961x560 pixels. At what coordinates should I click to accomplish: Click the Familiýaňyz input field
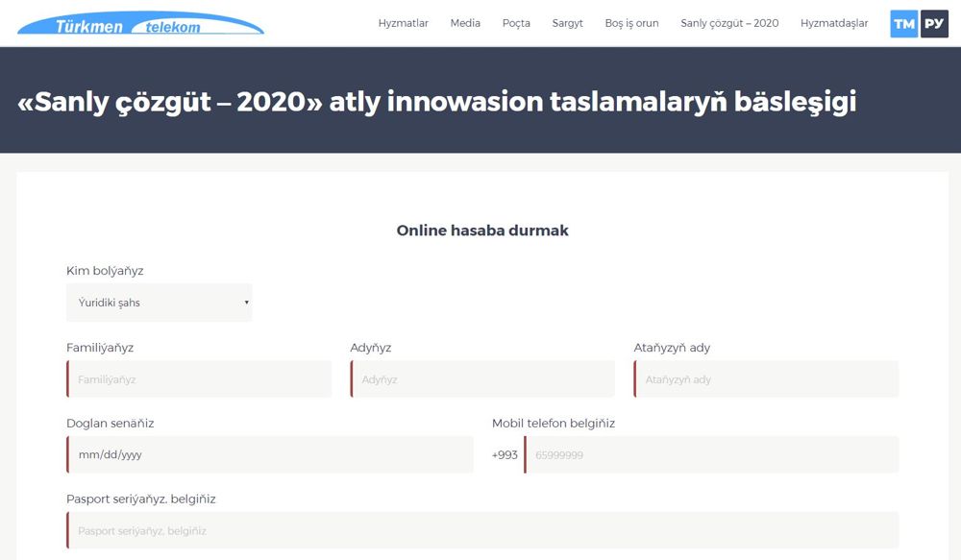tap(198, 378)
